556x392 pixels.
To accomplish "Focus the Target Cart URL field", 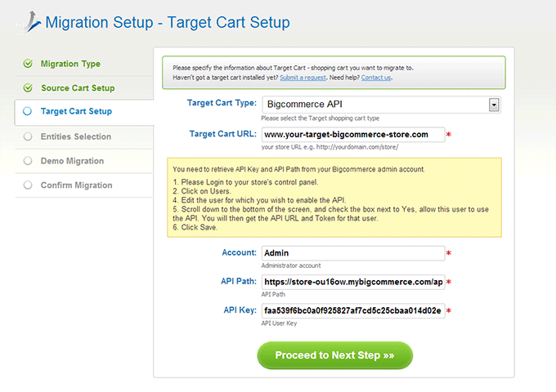I will pyautogui.click(x=353, y=135).
